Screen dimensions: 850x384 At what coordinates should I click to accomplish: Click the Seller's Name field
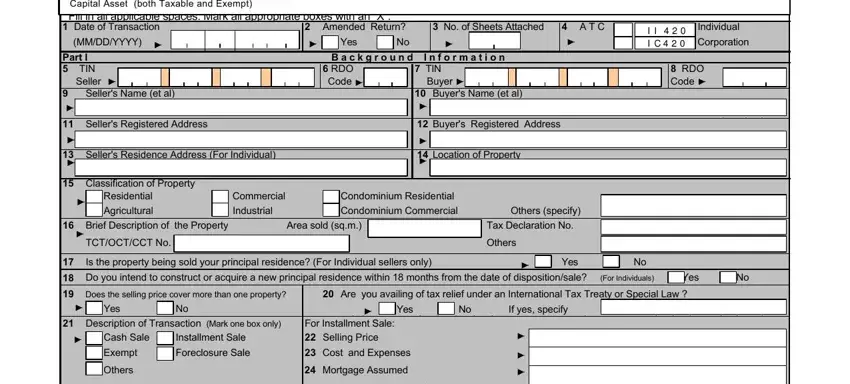coord(241,107)
